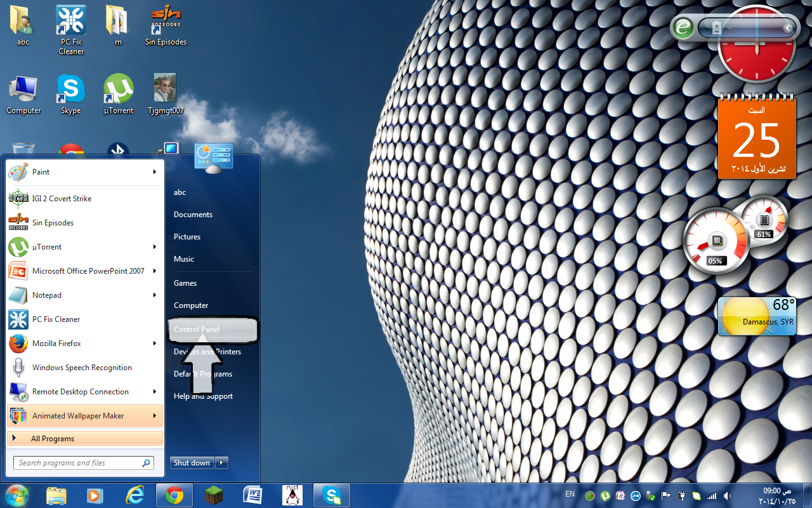Click the µTorrent tray icon
This screenshot has height=508, width=812.
tap(606, 496)
